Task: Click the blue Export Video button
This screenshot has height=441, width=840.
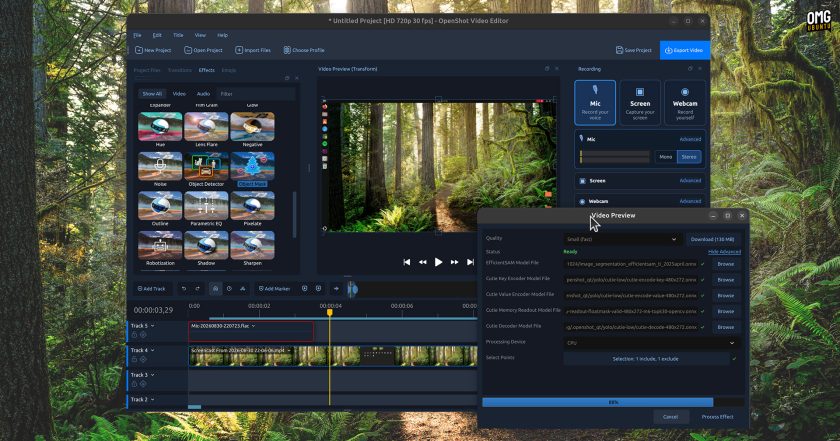Action: pyautogui.click(x=685, y=50)
